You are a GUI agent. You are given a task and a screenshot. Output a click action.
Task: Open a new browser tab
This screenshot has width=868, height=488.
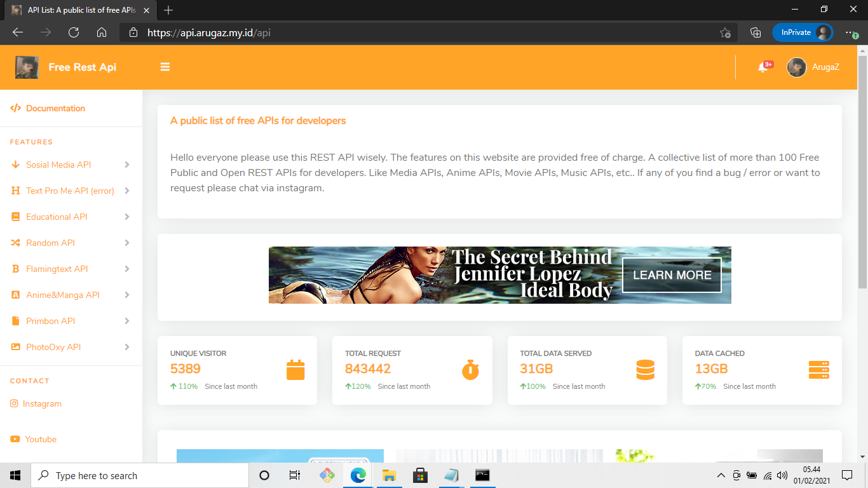coord(168,10)
